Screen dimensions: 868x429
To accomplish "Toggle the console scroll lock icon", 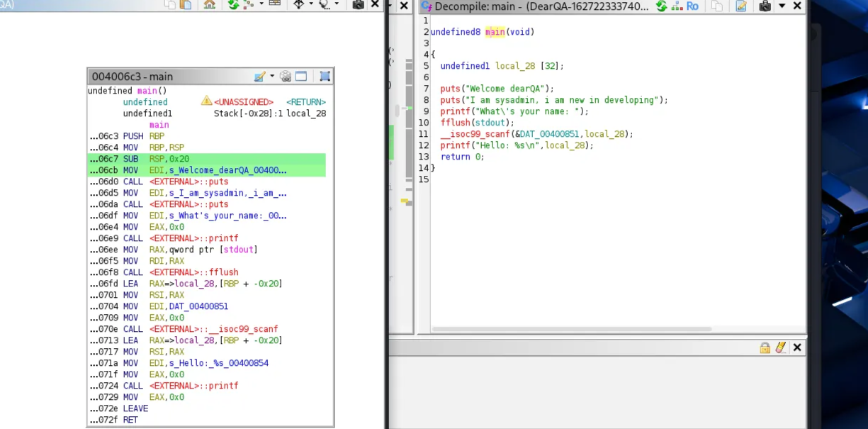I will (765, 347).
